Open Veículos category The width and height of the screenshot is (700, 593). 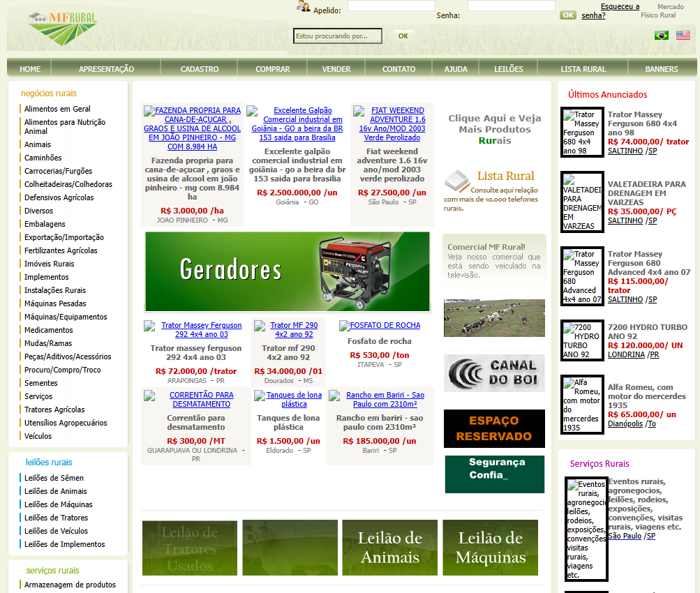pos(38,437)
